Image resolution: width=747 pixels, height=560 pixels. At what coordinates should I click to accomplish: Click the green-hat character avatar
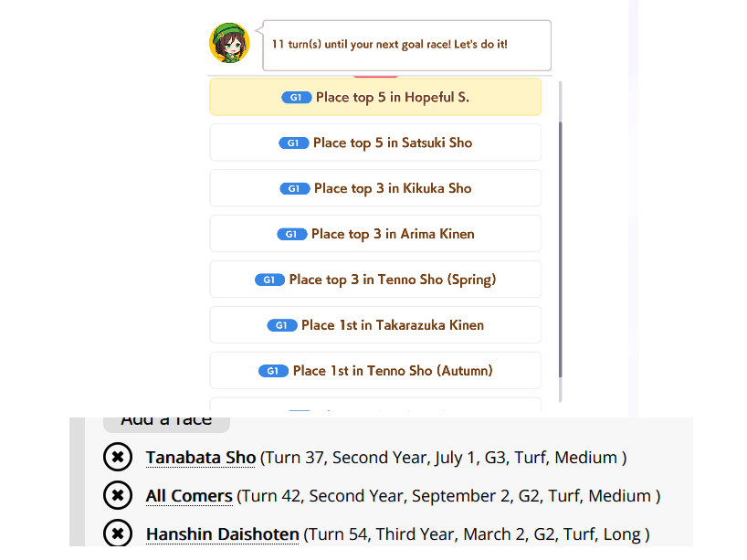[x=229, y=43]
